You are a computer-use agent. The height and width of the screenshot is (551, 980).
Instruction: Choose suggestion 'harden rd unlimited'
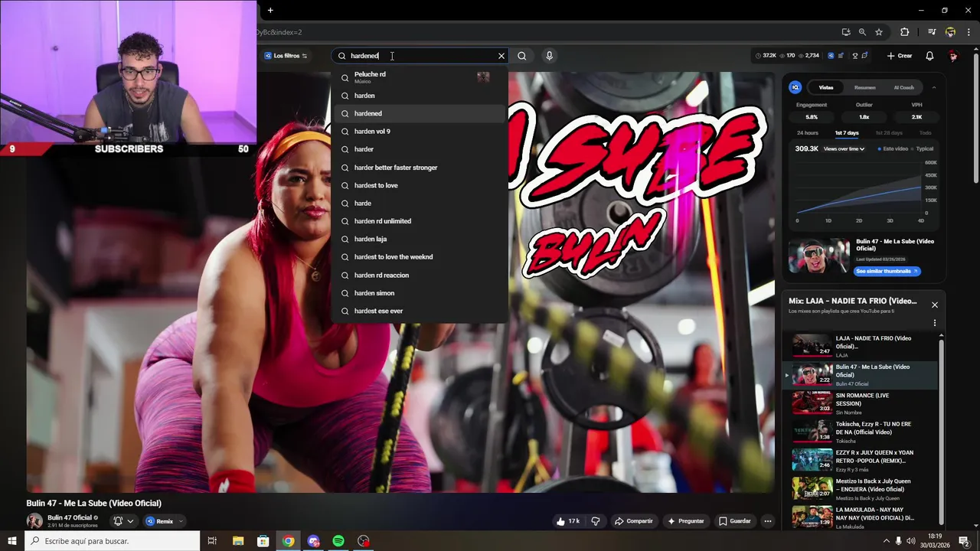click(x=420, y=221)
